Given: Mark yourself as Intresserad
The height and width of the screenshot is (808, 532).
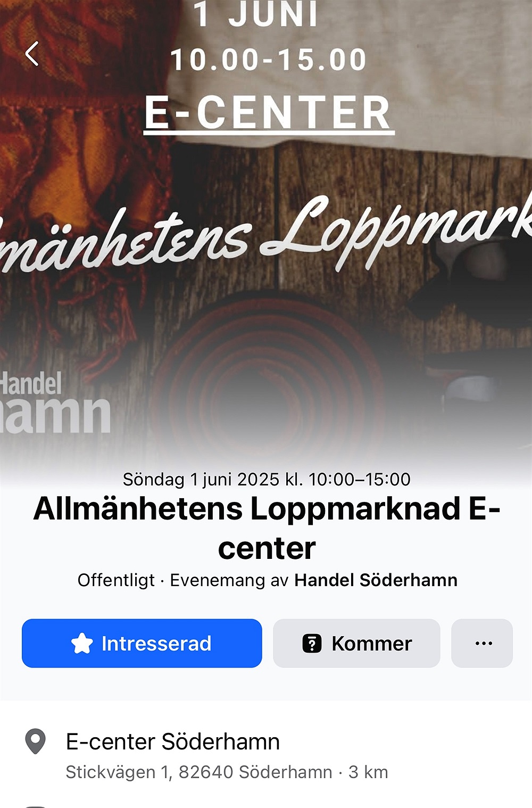Looking at the screenshot, I should pyautogui.click(x=142, y=644).
